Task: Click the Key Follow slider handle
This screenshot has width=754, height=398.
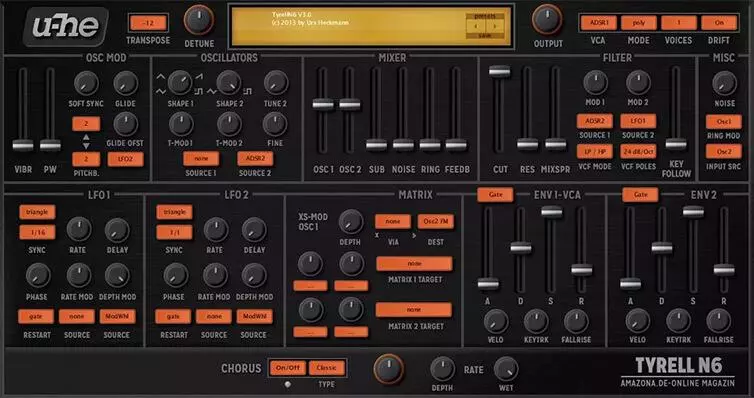Action: tap(676, 144)
